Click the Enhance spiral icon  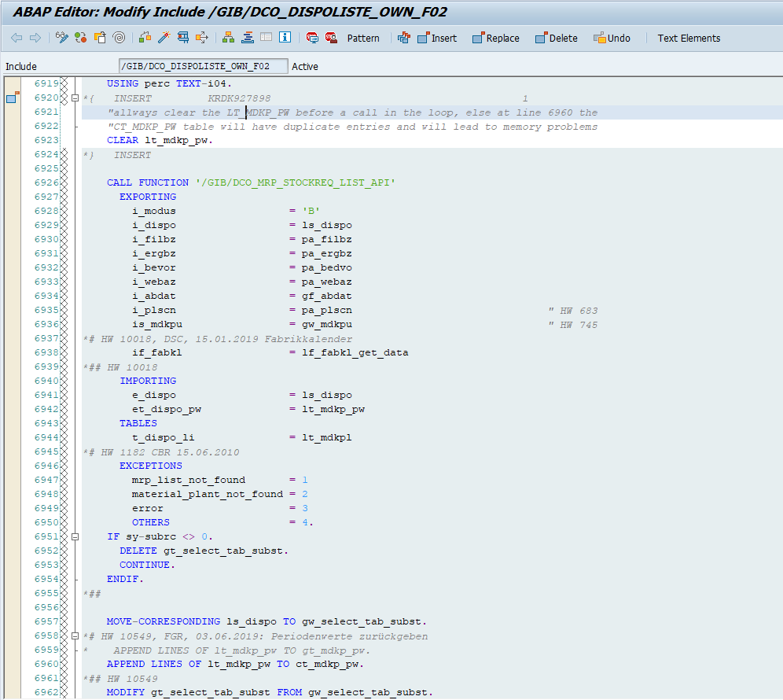(x=119, y=38)
